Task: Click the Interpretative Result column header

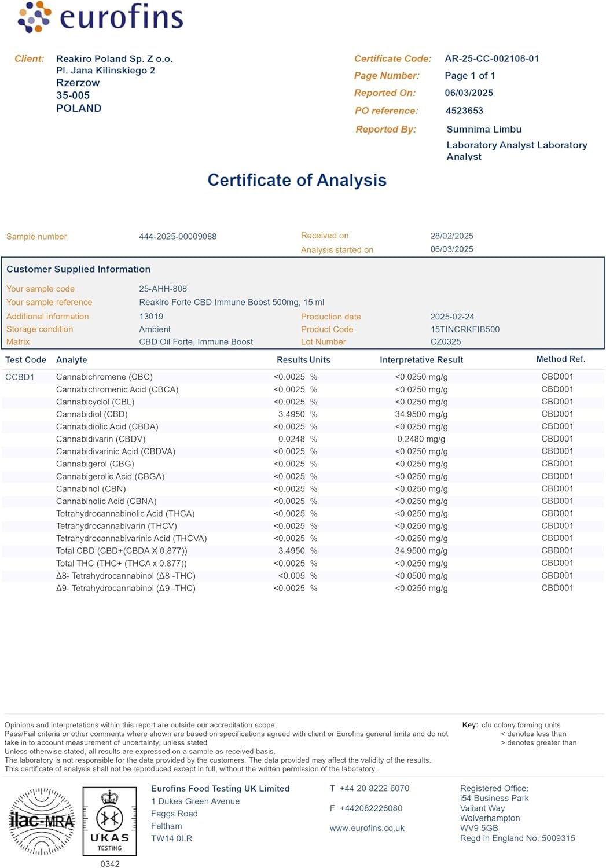Action: click(421, 360)
